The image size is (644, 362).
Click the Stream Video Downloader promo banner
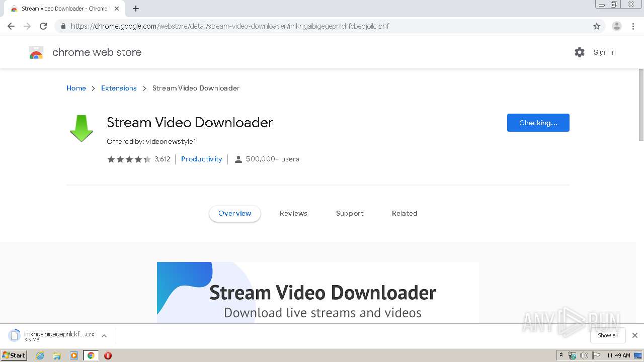(318, 293)
